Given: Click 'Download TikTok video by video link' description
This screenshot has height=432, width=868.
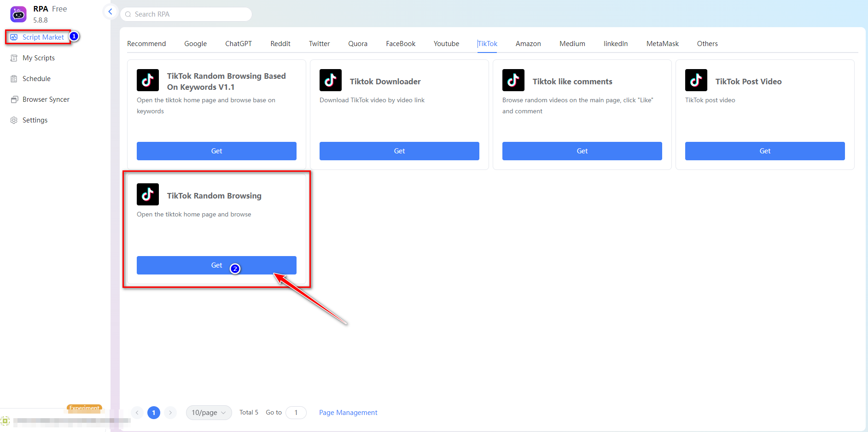Looking at the screenshot, I should click(372, 100).
